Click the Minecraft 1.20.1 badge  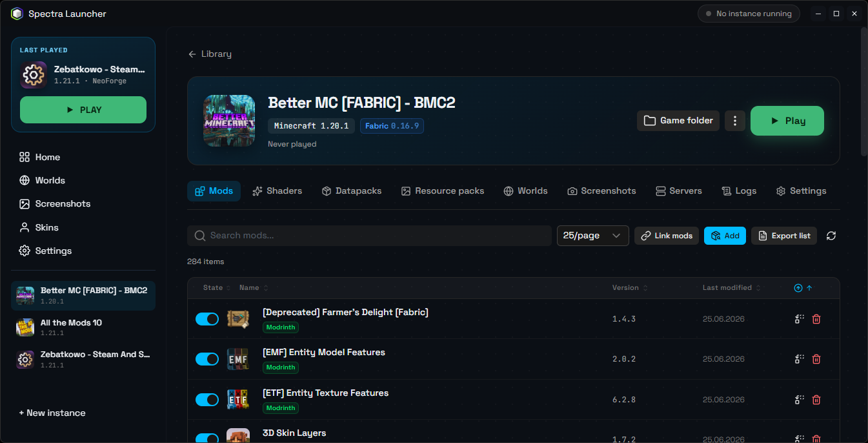pyautogui.click(x=311, y=126)
